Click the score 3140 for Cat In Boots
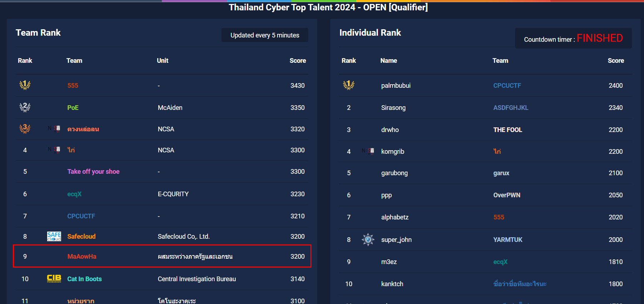Screen dimensions: 644x304 [298, 279]
